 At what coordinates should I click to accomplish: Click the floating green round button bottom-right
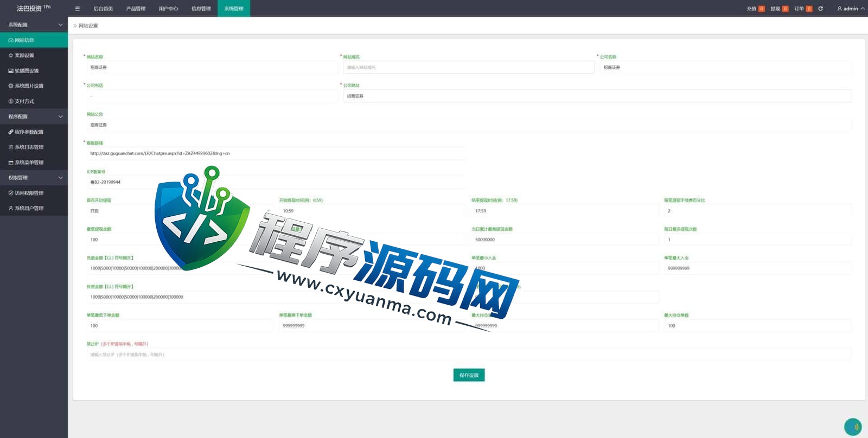point(853,427)
